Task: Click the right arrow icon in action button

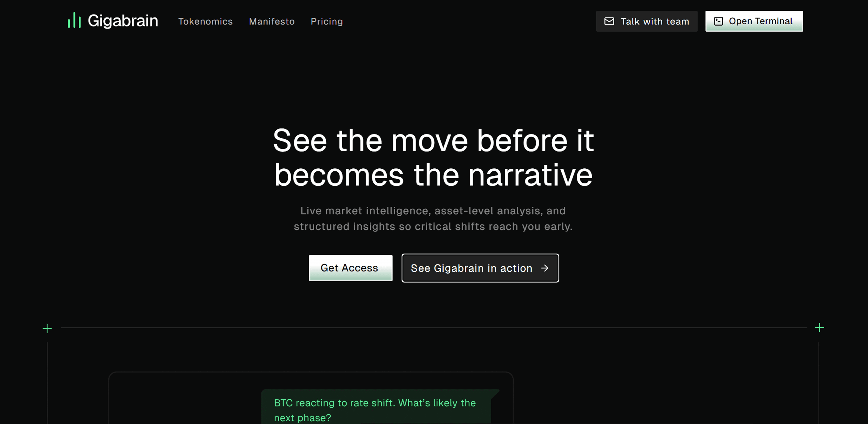Action: click(544, 268)
